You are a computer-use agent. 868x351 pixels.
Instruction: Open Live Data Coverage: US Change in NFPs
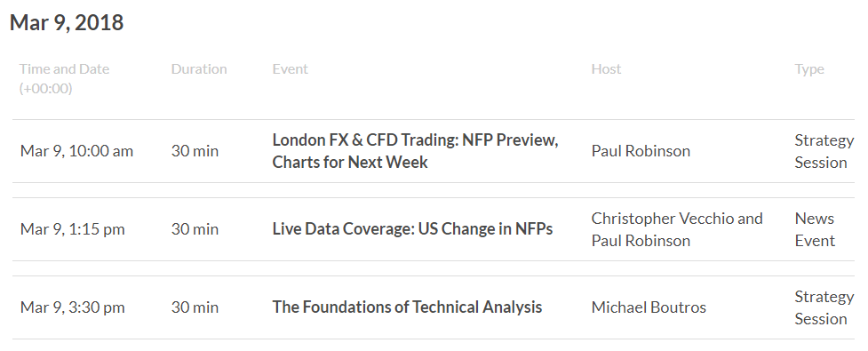[x=412, y=229]
